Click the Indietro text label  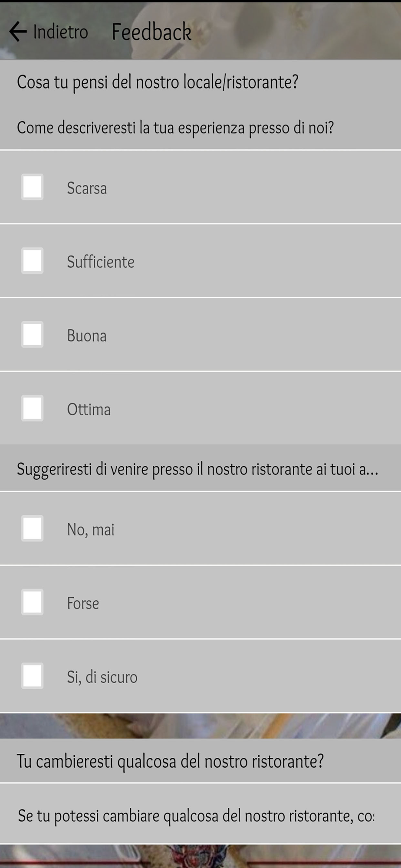coord(60,32)
